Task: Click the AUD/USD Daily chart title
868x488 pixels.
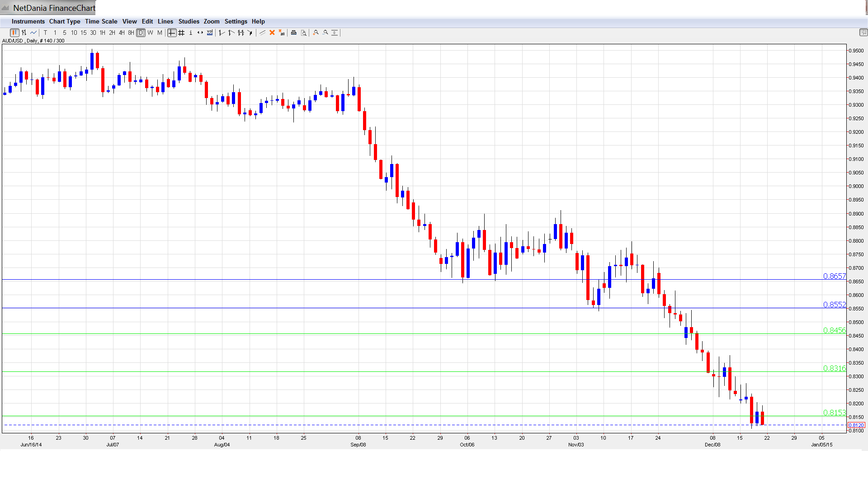Action: [33, 41]
